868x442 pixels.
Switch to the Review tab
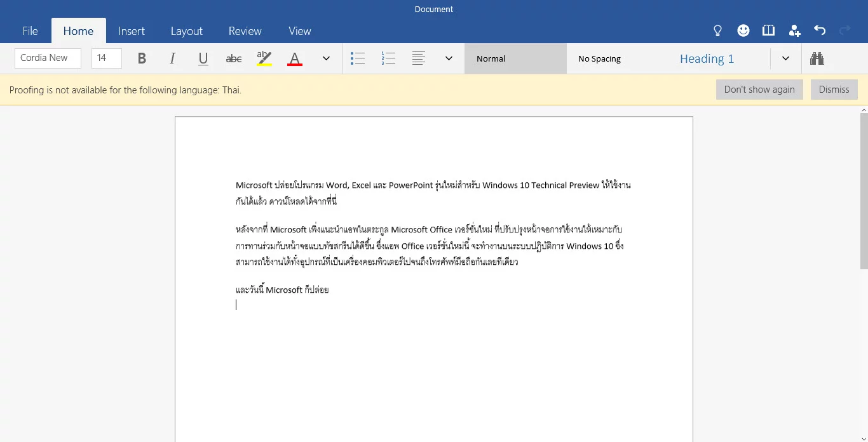[245, 31]
